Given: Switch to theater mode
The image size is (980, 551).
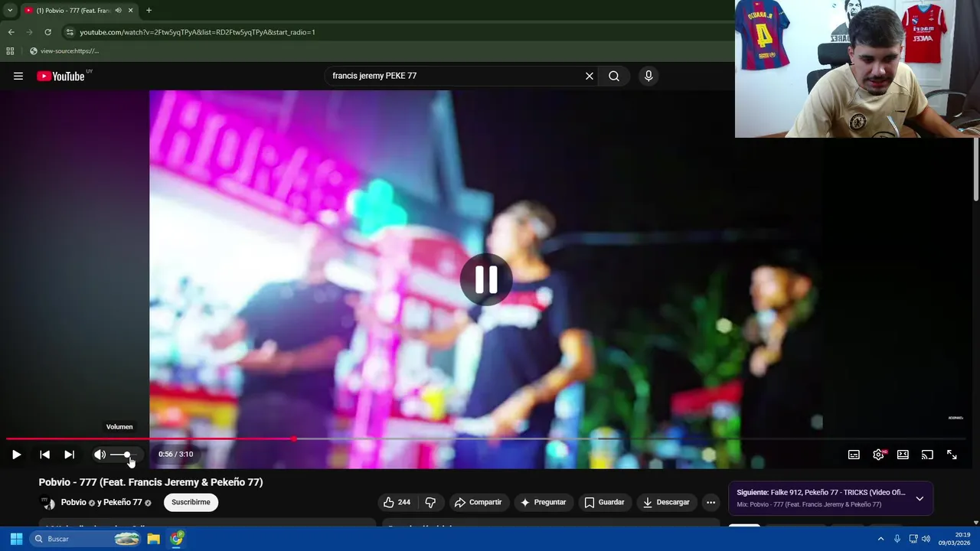Looking at the screenshot, I should coord(903,455).
